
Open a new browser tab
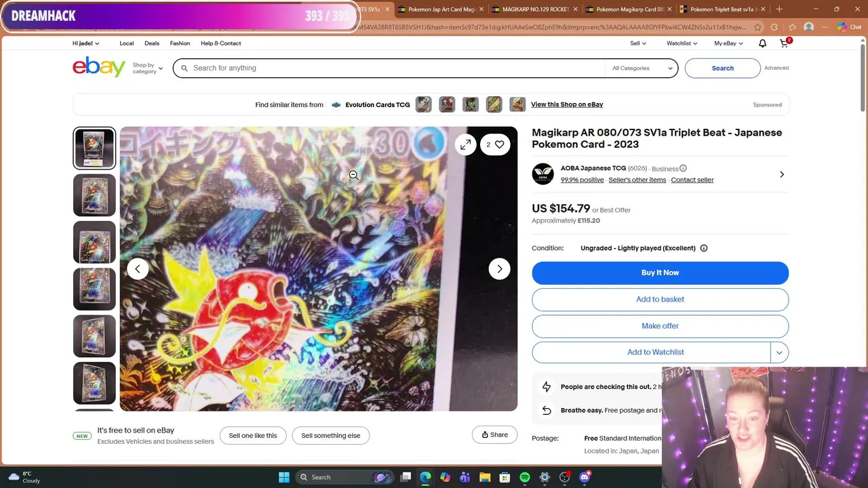(x=779, y=9)
